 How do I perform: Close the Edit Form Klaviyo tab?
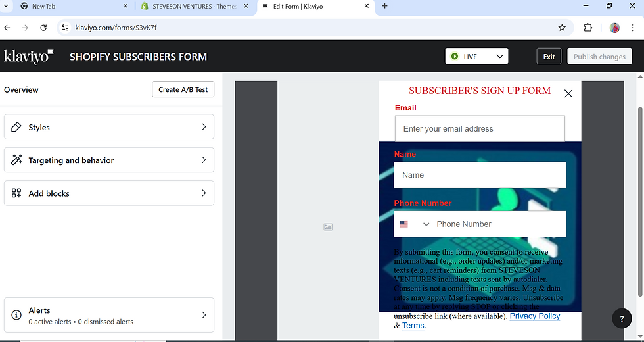[x=367, y=6]
